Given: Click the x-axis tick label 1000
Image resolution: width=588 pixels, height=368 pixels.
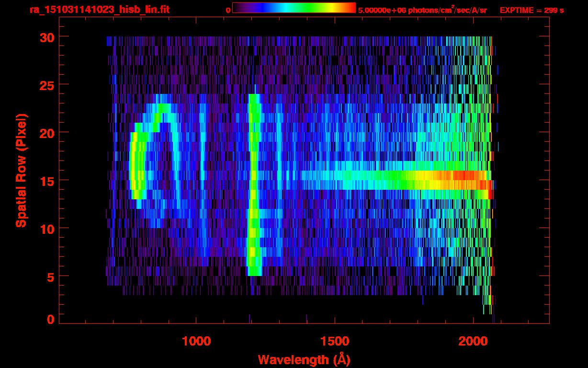Looking at the screenshot, I should coord(196,341).
